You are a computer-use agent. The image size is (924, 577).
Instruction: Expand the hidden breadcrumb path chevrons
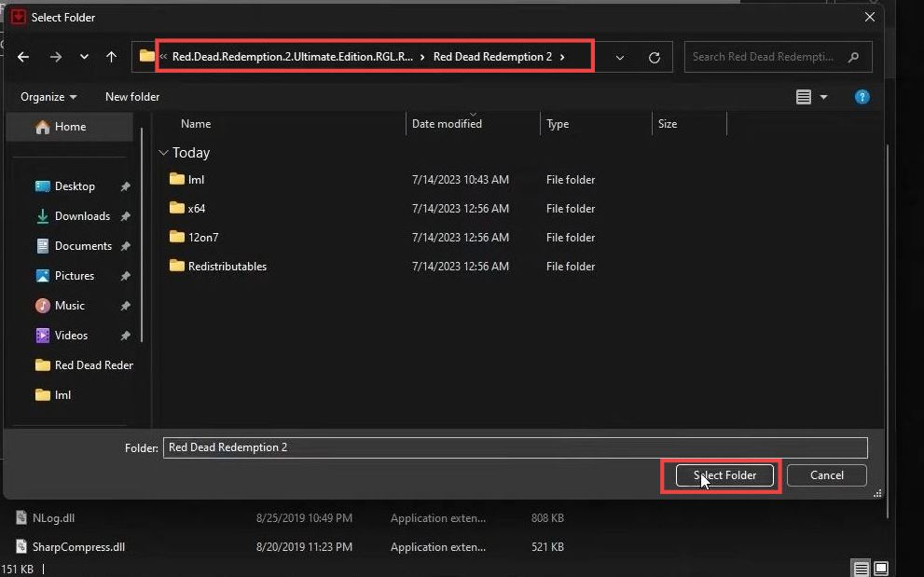click(163, 57)
